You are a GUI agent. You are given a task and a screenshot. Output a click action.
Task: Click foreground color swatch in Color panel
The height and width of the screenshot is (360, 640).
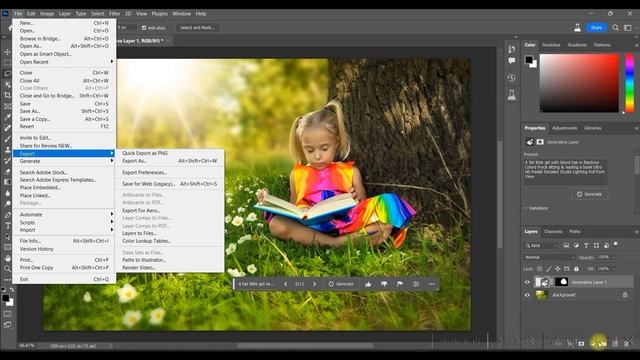coord(529,60)
